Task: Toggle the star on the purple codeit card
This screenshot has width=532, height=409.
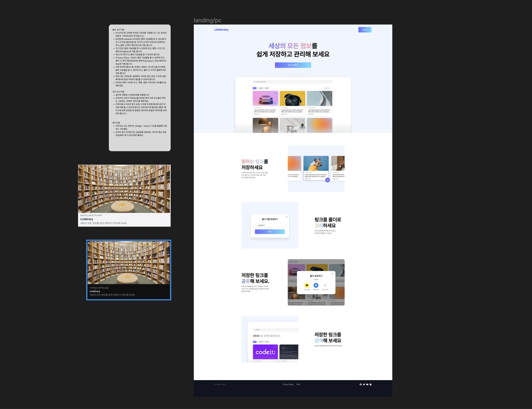Action: [276, 347]
